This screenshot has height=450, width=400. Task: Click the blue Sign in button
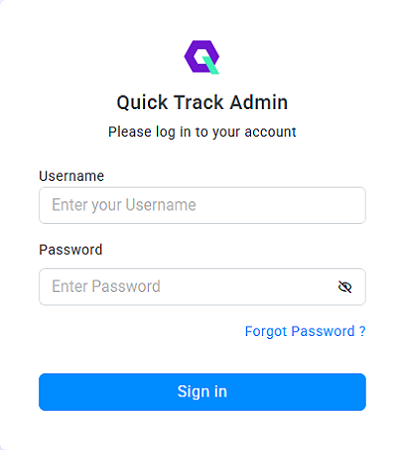point(202,392)
